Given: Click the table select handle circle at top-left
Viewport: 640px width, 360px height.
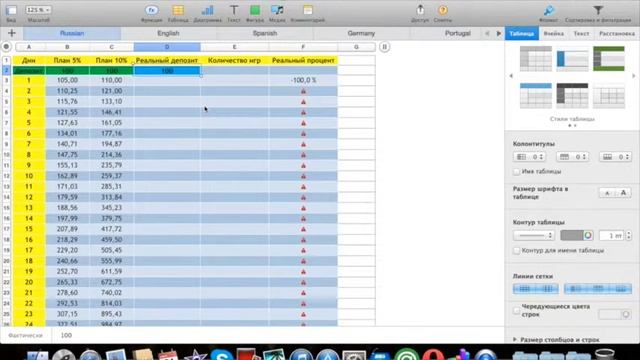Looking at the screenshot, I should click(x=6, y=47).
